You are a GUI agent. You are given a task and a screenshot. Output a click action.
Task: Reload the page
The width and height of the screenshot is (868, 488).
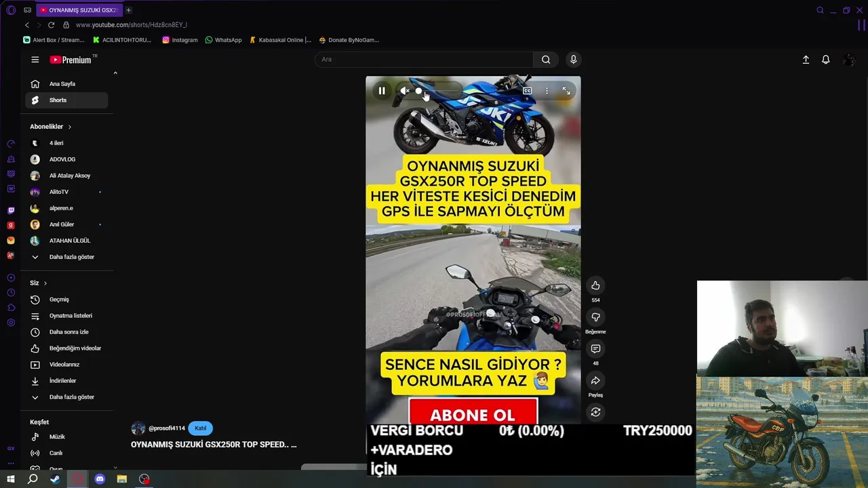tap(51, 25)
